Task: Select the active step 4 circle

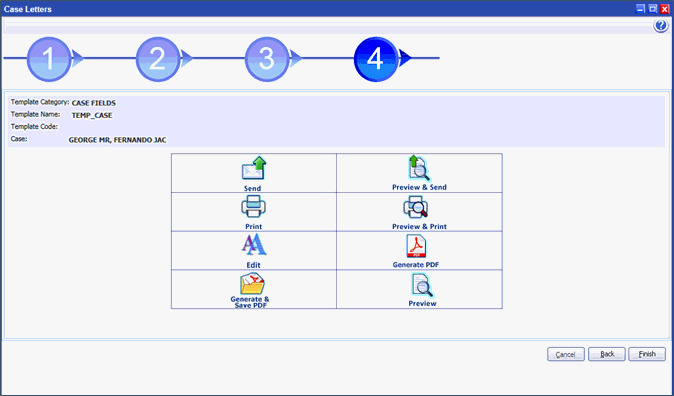Action: [x=376, y=59]
